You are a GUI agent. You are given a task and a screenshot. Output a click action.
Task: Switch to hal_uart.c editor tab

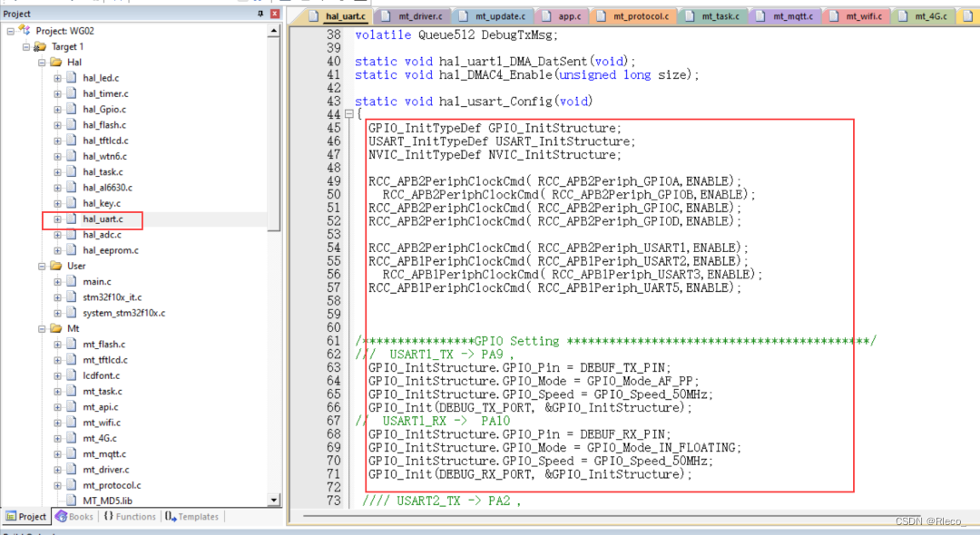338,16
